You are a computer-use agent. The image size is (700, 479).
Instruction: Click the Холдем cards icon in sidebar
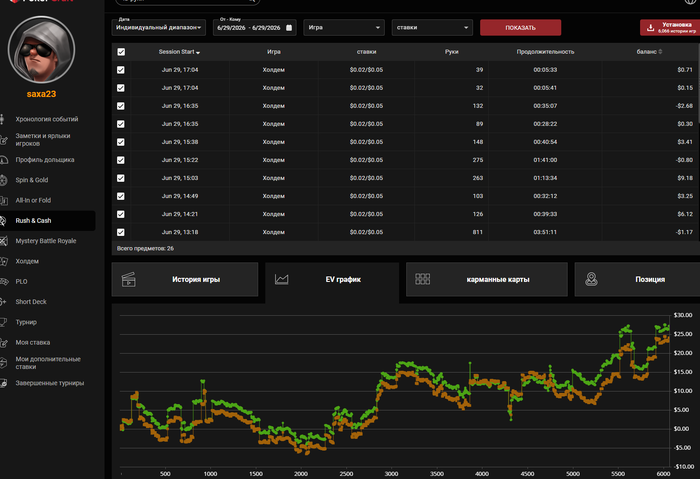click(x=4, y=261)
